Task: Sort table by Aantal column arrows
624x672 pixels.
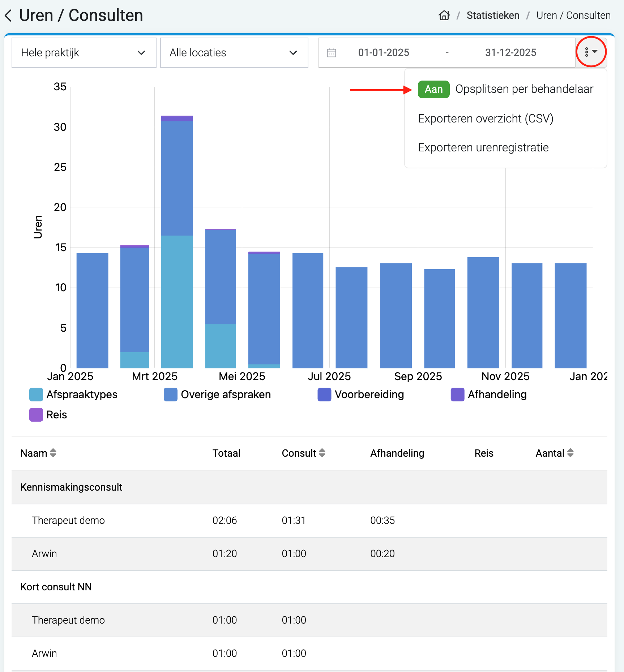Action: click(570, 453)
